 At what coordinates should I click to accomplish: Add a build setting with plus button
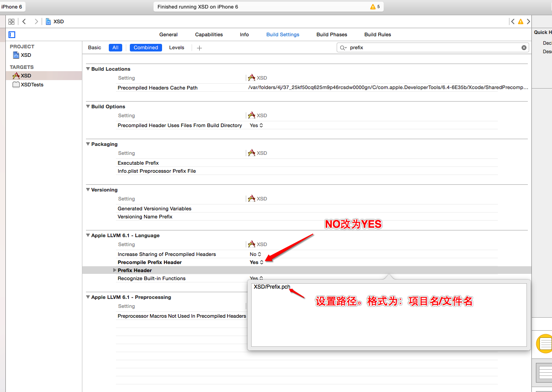(199, 48)
